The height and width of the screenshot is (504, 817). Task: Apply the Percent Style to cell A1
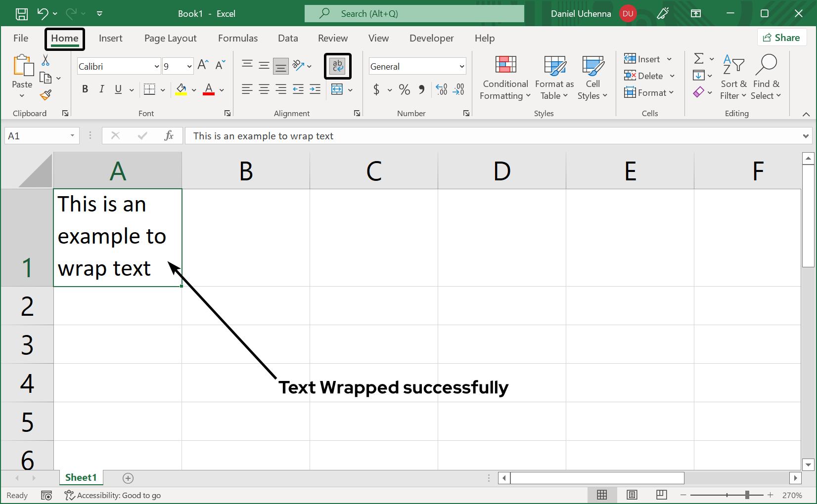coord(404,89)
